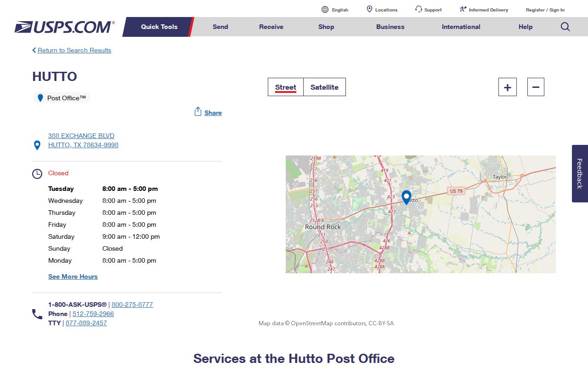Open the Send menu
The image size is (588, 368).
[220, 27]
